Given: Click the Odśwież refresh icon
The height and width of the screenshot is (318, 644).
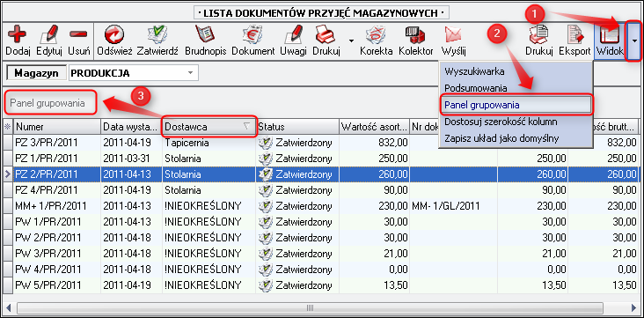Looking at the screenshot, I should [114, 35].
